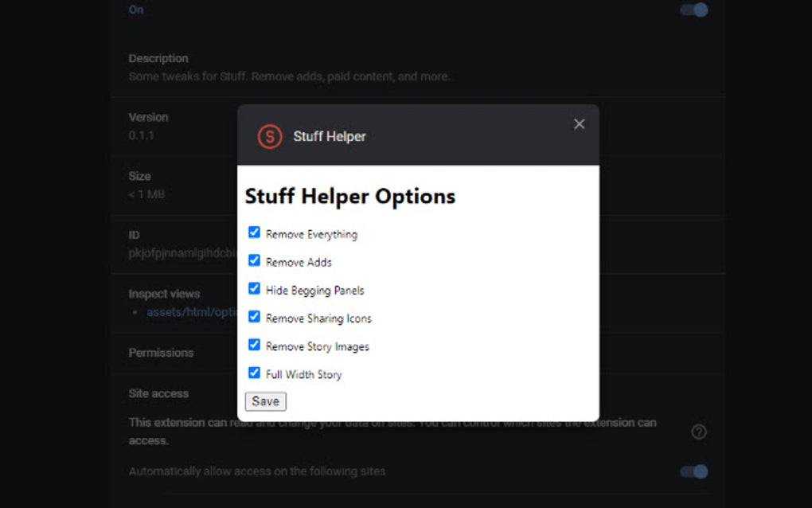Toggle the Hide Begging Panels checkbox
The image size is (812, 508).
(x=255, y=287)
